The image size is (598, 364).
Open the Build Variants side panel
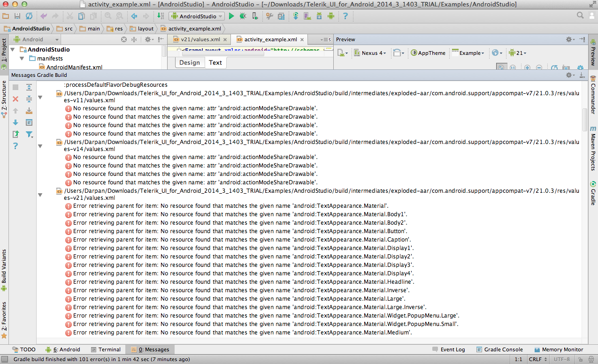click(x=4, y=271)
